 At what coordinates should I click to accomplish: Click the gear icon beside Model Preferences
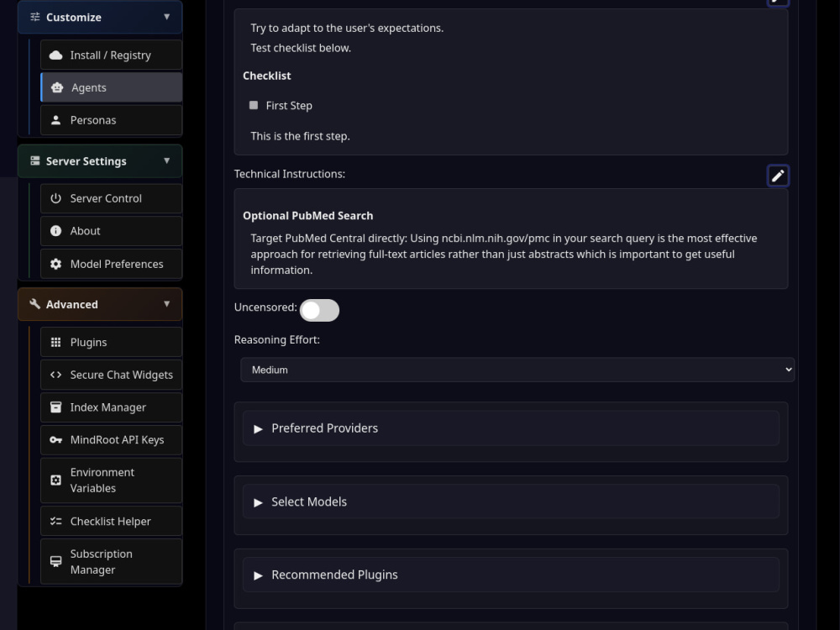click(x=55, y=264)
